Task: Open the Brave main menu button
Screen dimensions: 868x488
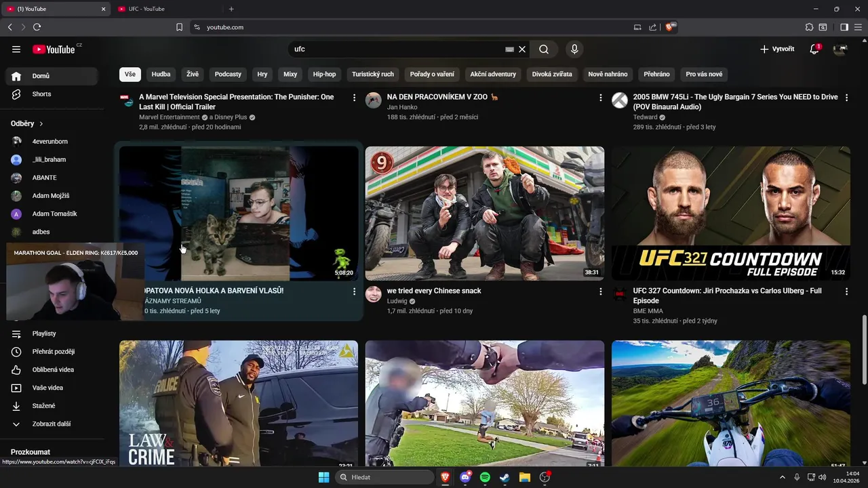Action: (858, 27)
